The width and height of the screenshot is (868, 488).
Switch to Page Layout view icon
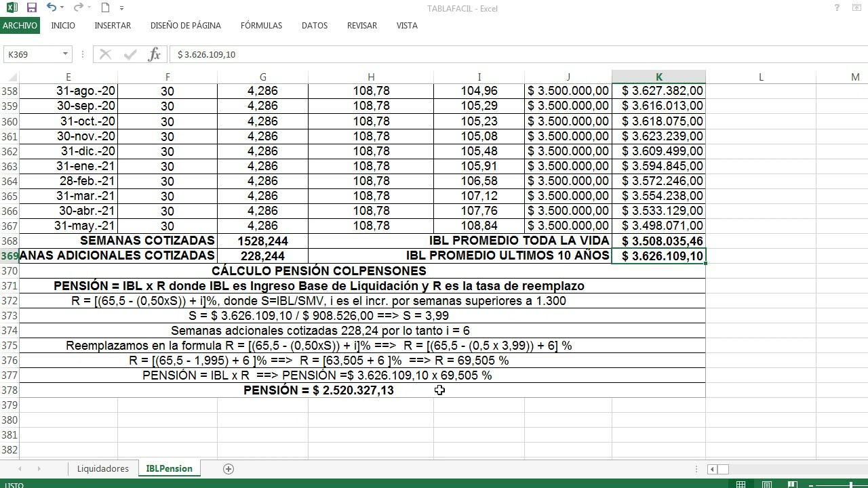coord(767,485)
